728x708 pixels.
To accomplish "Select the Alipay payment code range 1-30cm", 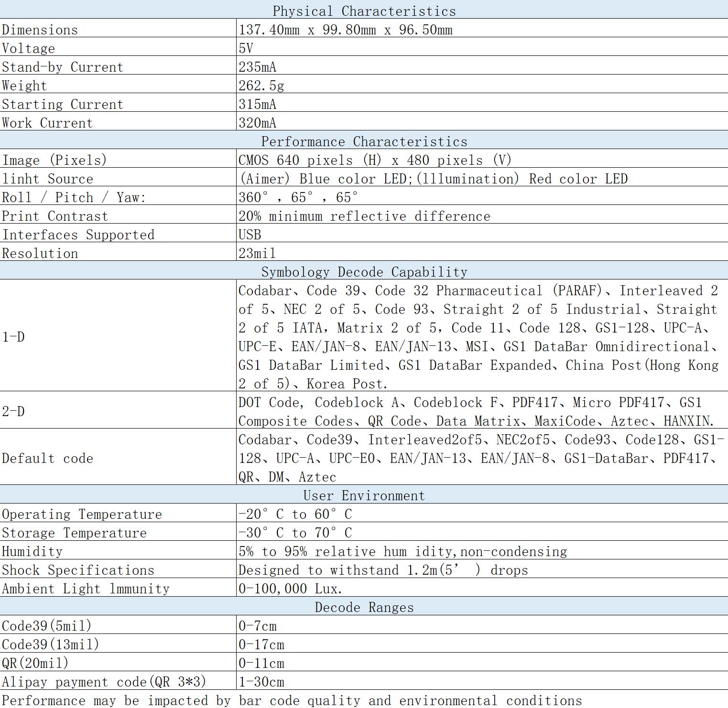I will [x=261, y=682].
